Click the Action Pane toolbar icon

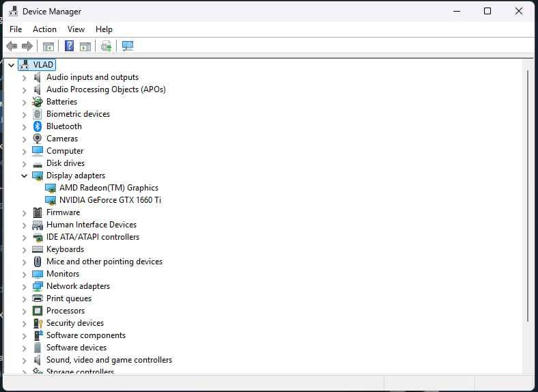pyautogui.click(x=85, y=46)
